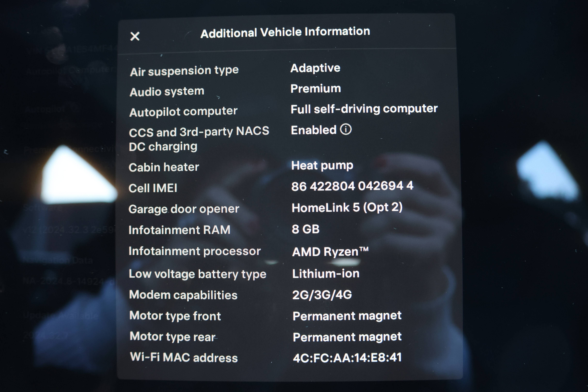
Task: Select the Additional Vehicle Information title
Action: pos(285,32)
